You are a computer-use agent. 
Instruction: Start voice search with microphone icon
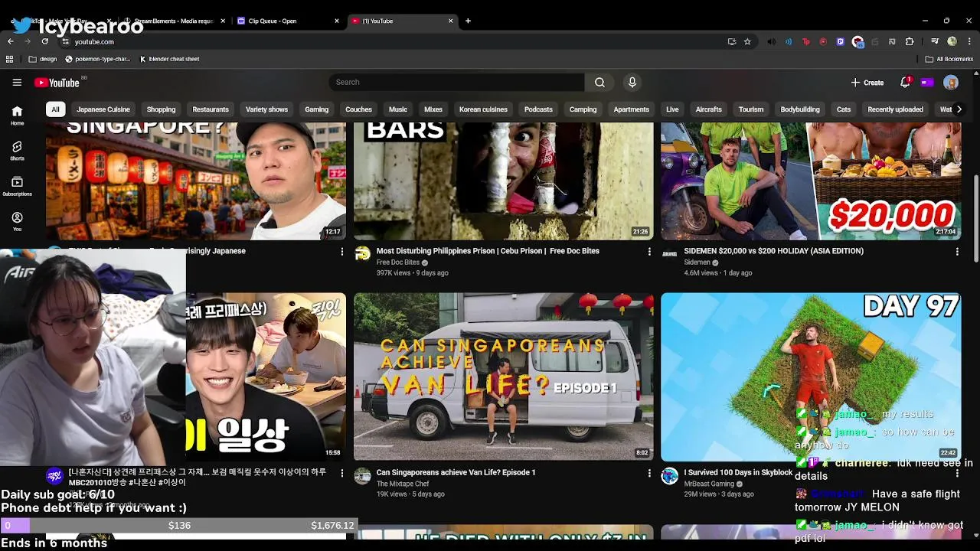pyautogui.click(x=632, y=82)
